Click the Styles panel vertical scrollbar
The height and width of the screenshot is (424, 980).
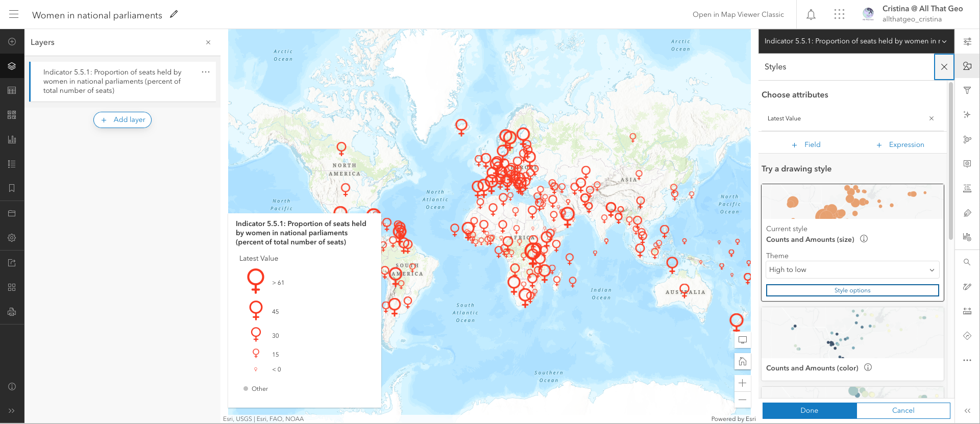950,161
